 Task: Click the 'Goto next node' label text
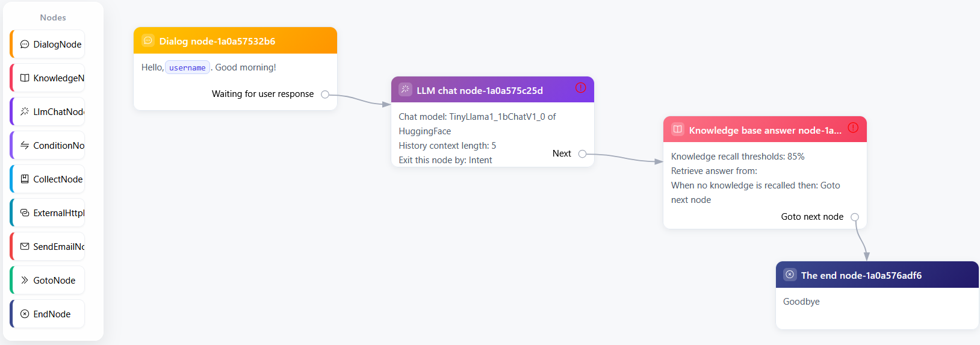812,217
